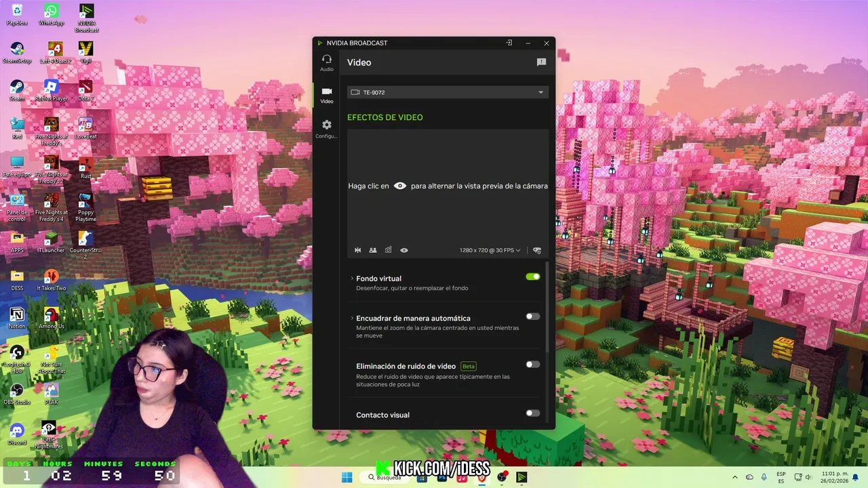Click the Contacto visual label
The width and height of the screenshot is (868, 488).
[x=382, y=415]
